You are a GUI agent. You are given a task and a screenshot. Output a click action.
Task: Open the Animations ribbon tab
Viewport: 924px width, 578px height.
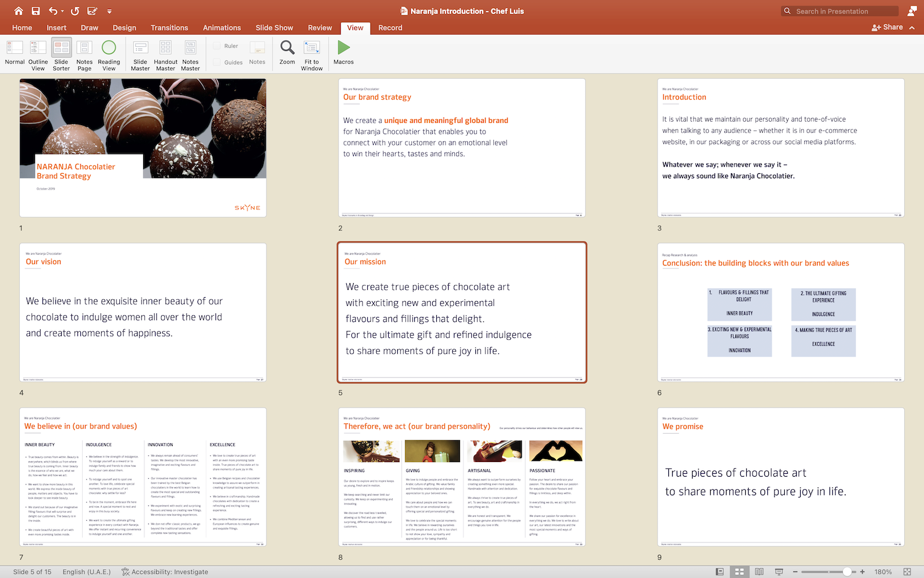[222, 28]
